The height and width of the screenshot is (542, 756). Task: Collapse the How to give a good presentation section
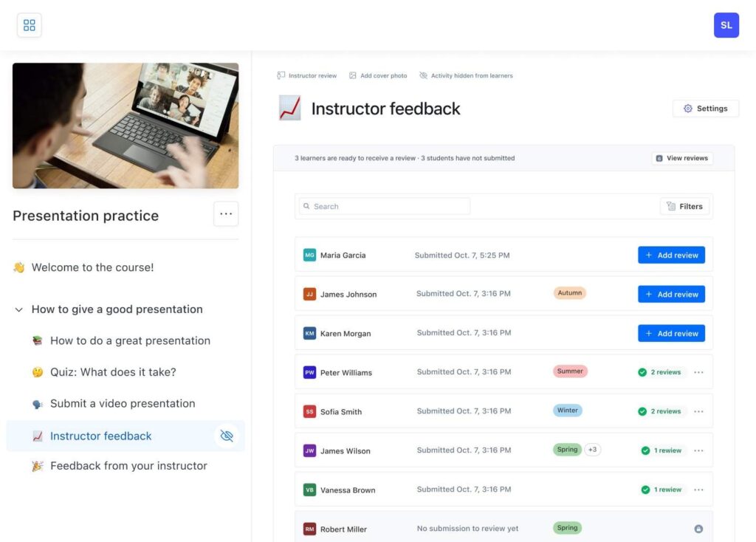click(x=18, y=309)
